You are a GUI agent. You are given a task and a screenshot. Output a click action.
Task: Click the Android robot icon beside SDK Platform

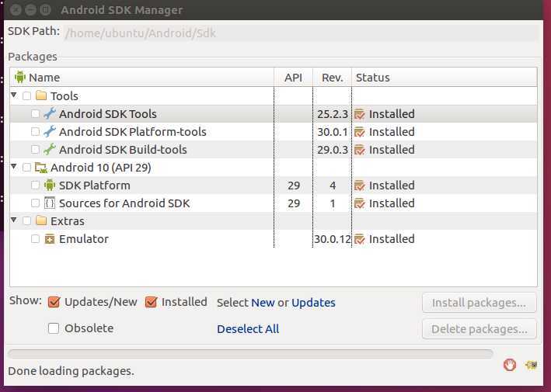coord(50,186)
